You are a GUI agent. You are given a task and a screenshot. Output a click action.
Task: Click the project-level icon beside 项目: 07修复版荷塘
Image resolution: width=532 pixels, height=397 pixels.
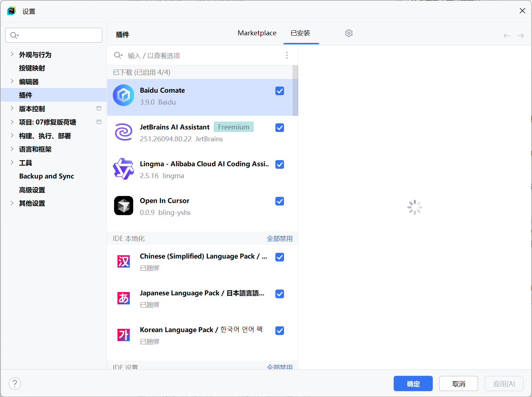(x=99, y=122)
